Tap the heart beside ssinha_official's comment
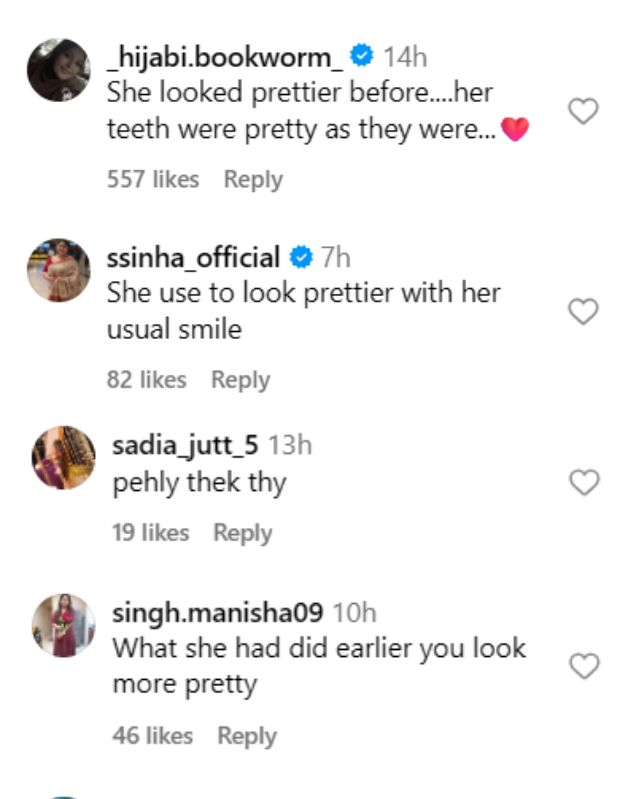The width and height of the screenshot is (620, 799). point(583,312)
